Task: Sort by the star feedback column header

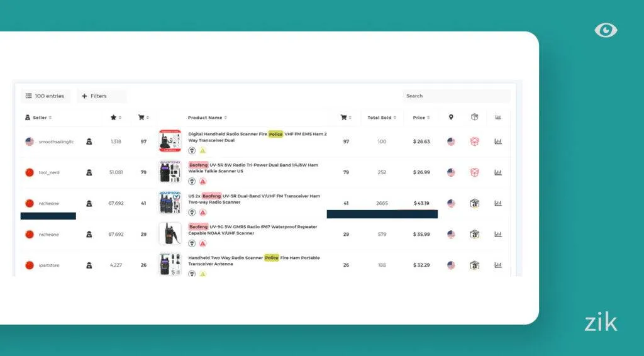Action: pyautogui.click(x=116, y=118)
